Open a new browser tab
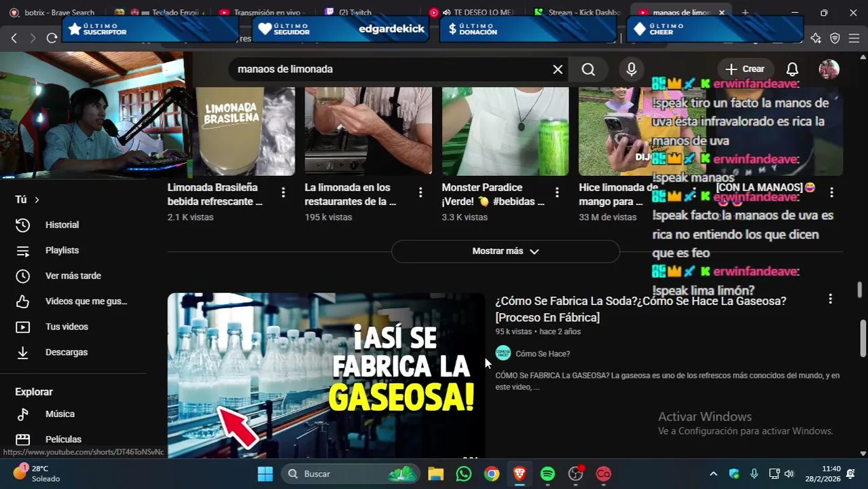The image size is (868, 489). coord(745,12)
